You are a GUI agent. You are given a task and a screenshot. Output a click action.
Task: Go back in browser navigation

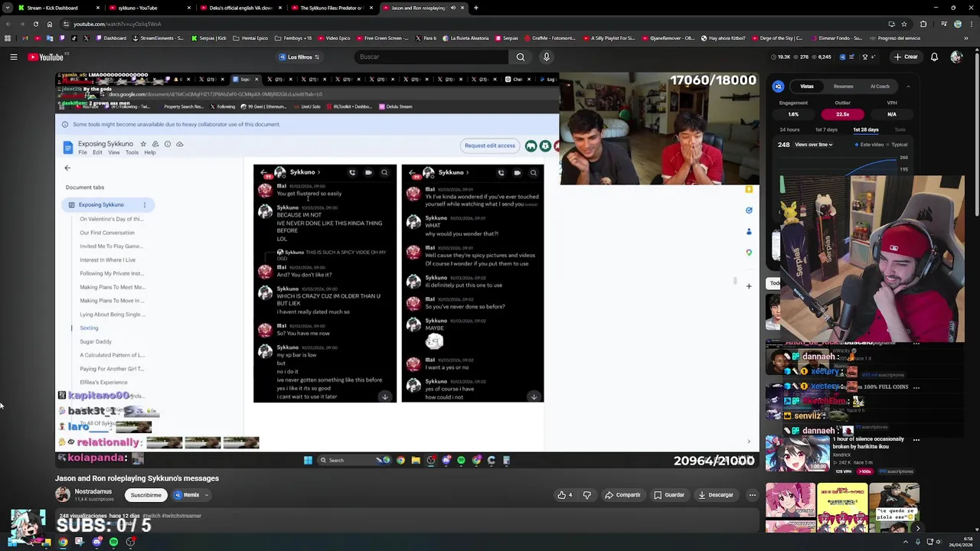tap(8, 24)
